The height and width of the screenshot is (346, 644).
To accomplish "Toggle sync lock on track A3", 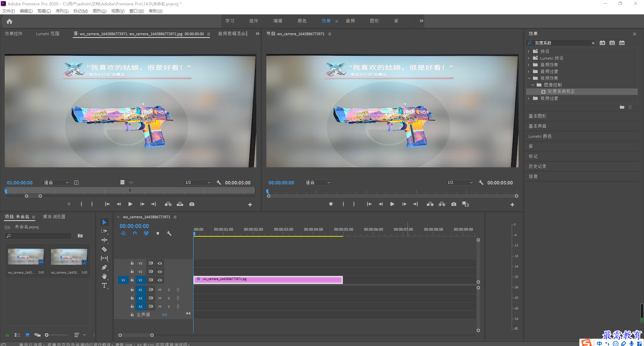I will (151, 306).
